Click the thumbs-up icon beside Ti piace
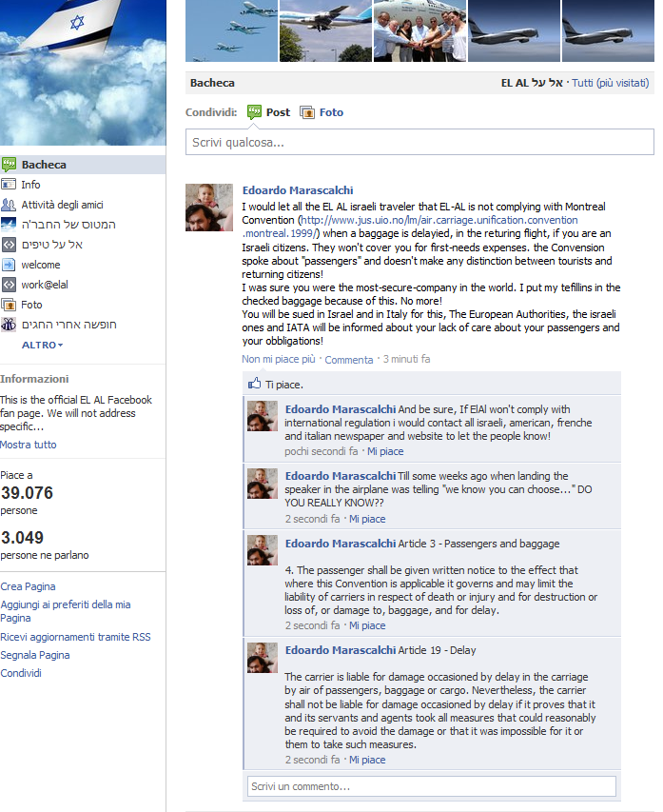The width and height of the screenshot is (663, 812). coord(254,384)
